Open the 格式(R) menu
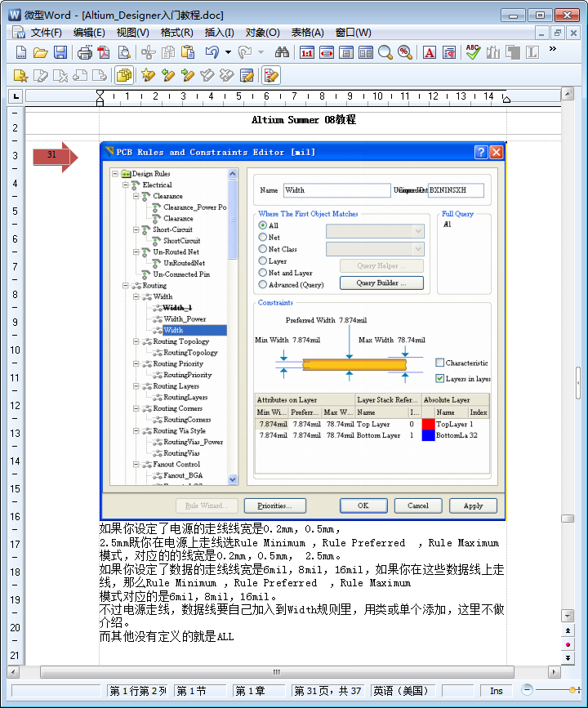The width and height of the screenshot is (588, 708). pyautogui.click(x=176, y=33)
